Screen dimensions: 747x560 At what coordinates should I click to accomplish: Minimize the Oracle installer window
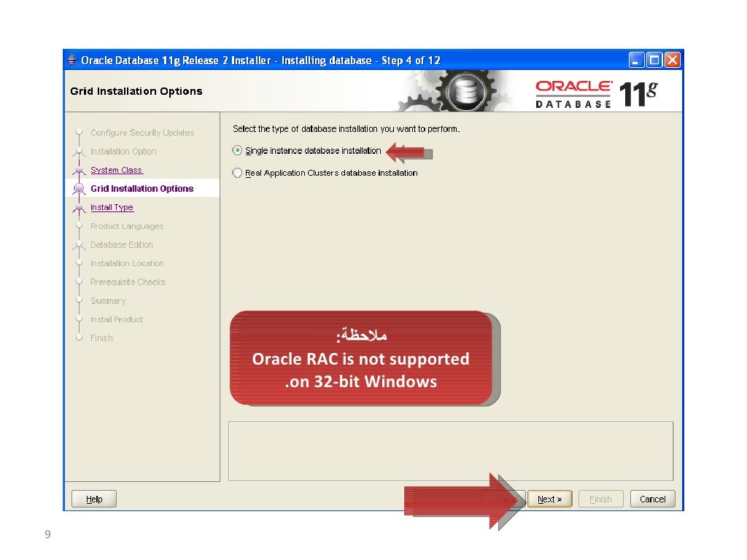point(636,60)
